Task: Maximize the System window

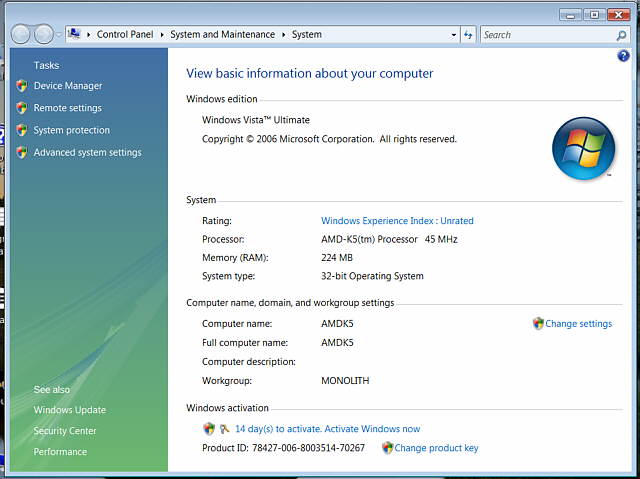Action: coord(594,15)
